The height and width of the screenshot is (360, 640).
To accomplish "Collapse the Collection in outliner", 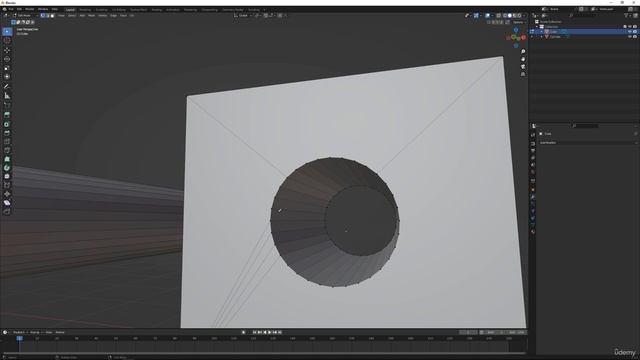I will point(537,27).
